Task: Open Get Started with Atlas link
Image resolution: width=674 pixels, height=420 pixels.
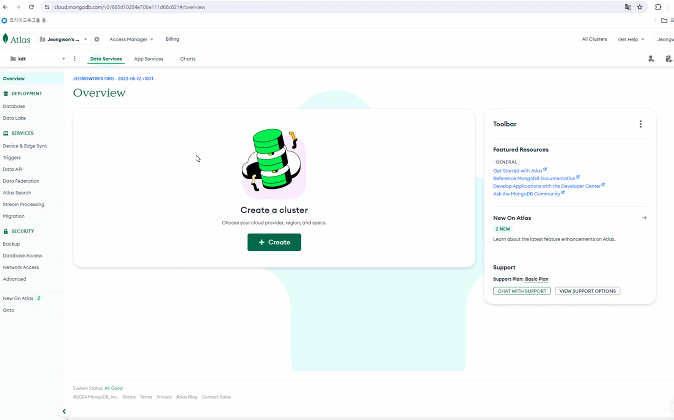Action: click(x=520, y=171)
